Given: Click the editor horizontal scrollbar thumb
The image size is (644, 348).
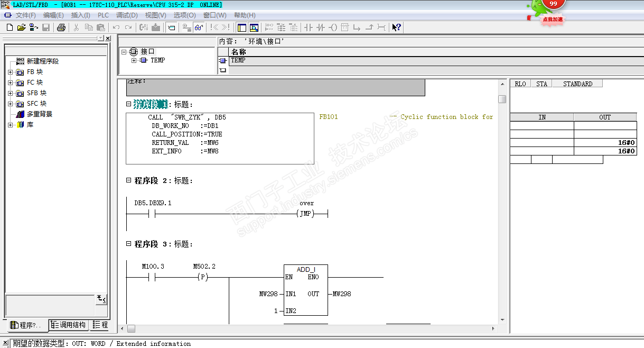Looking at the screenshot, I should click(x=131, y=328).
